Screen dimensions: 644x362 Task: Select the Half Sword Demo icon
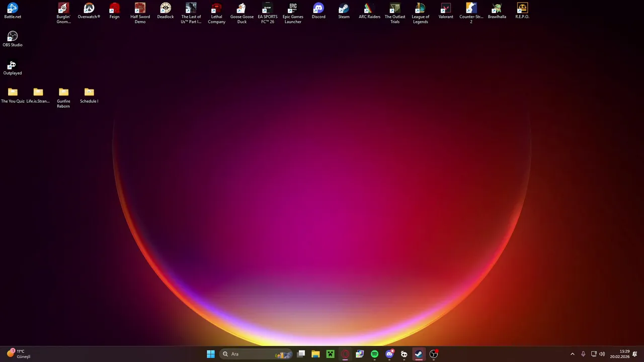pyautogui.click(x=140, y=13)
